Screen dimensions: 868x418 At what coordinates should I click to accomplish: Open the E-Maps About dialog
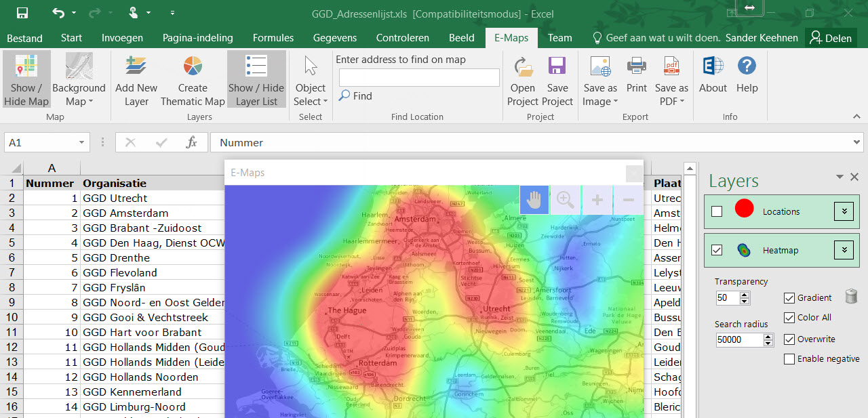tap(713, 79)
